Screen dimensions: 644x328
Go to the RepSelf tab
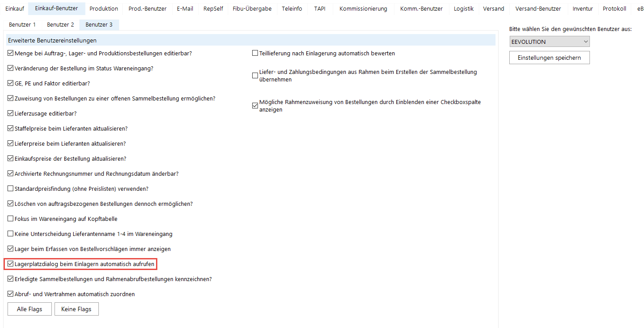(213, 8)
